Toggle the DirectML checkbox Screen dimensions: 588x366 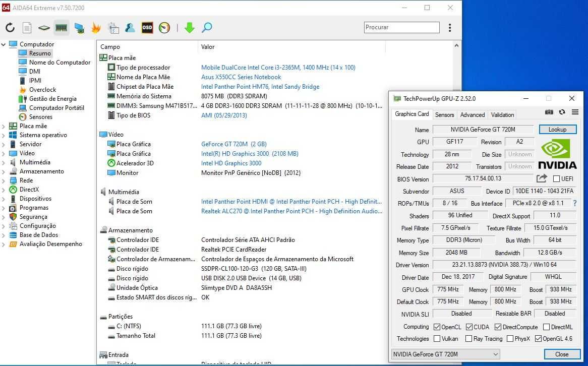546,327
